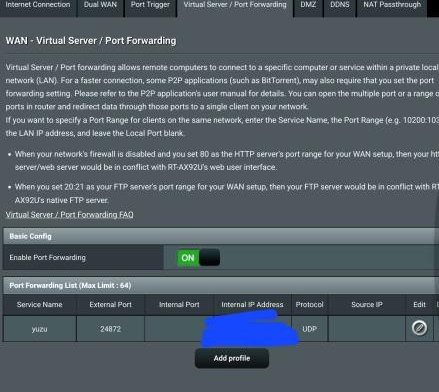Image resolution: width=439 pixels, height=392 pixels.
Task: Click the WAN - Virtual Server / Port Forwarding heading
Action: [91, 41]
